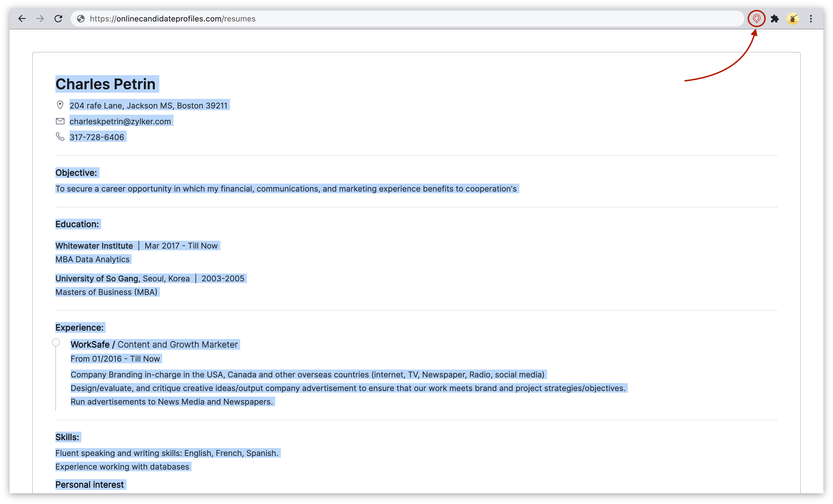The image size is (833, 504).
Task: Click the phone number 317-728-6406
Action: pos(97,137)
